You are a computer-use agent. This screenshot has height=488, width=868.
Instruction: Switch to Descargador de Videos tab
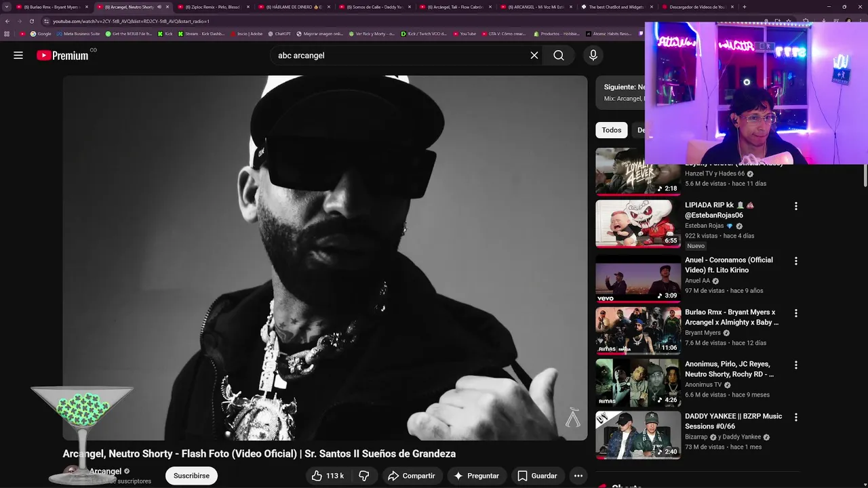(x=698, y=7)
